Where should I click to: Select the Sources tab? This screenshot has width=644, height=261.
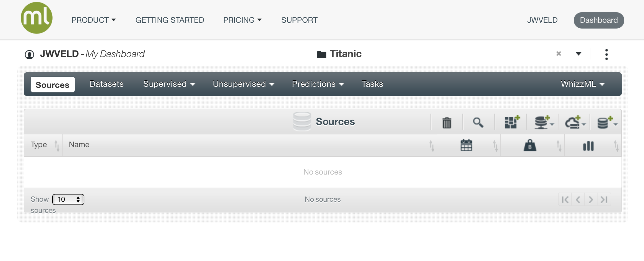coord(53,85)
